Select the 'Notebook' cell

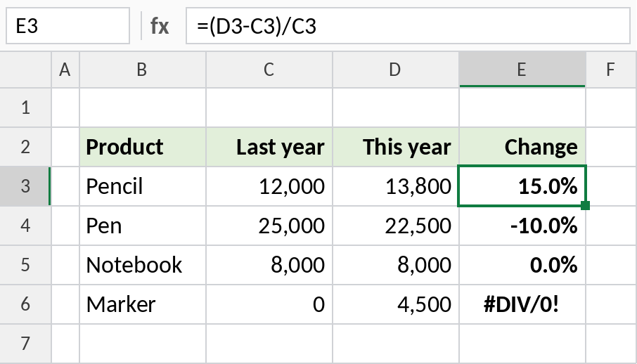point(143,265)
